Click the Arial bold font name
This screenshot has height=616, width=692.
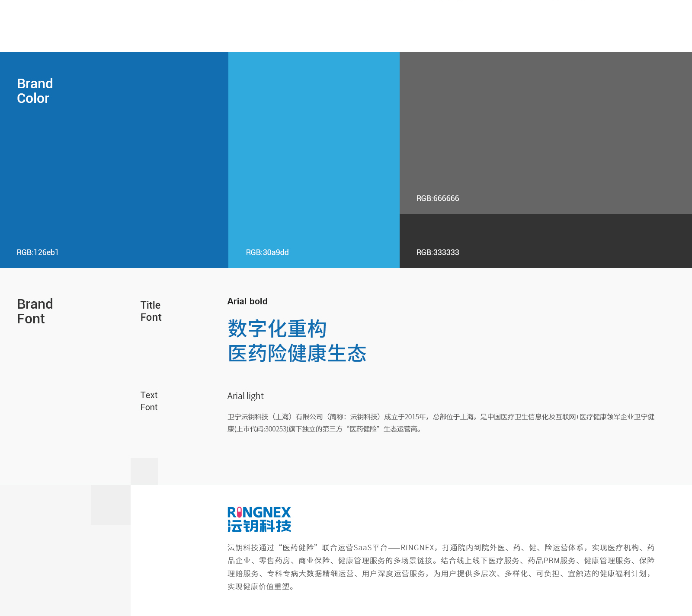coord(247,301)
